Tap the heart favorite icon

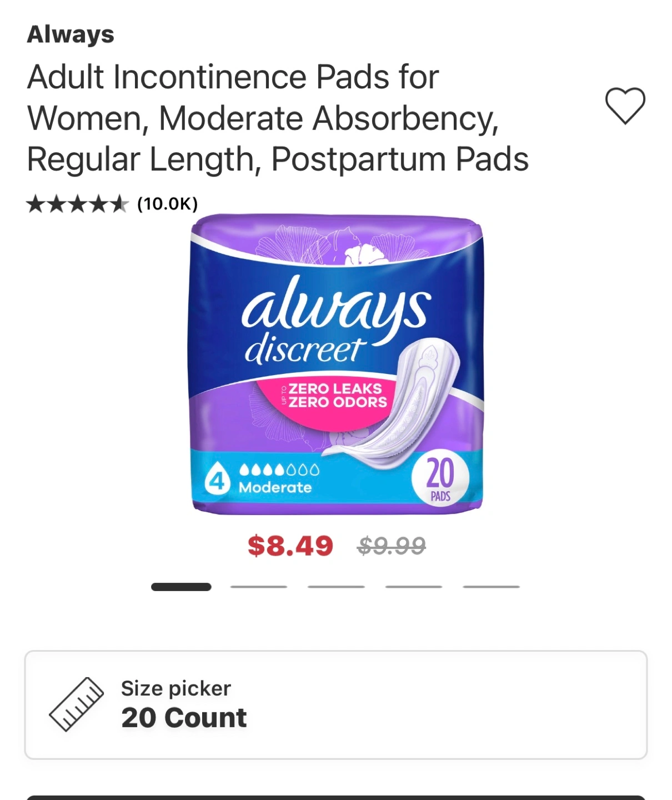pyautogui.click(x=625, y=106)
